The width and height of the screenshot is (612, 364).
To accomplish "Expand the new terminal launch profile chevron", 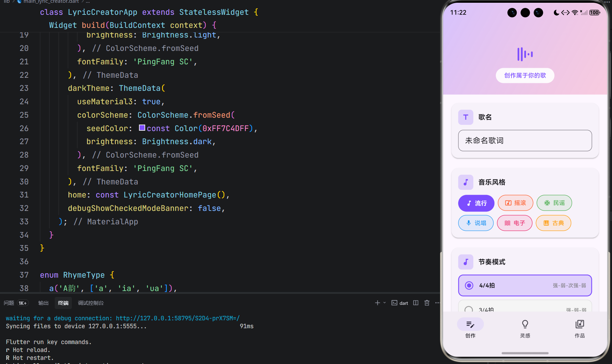I will tap(385, 303).
